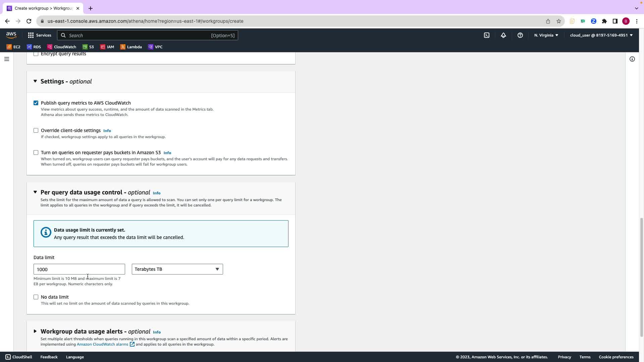Open the info panel icon at right
This screenshot has width=644, height=362.
[x=632, y=59]
